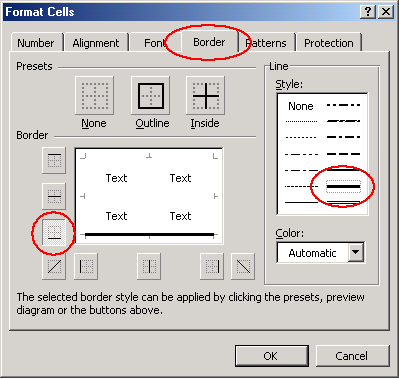Add diagonal-up border line

coord(54,266)
